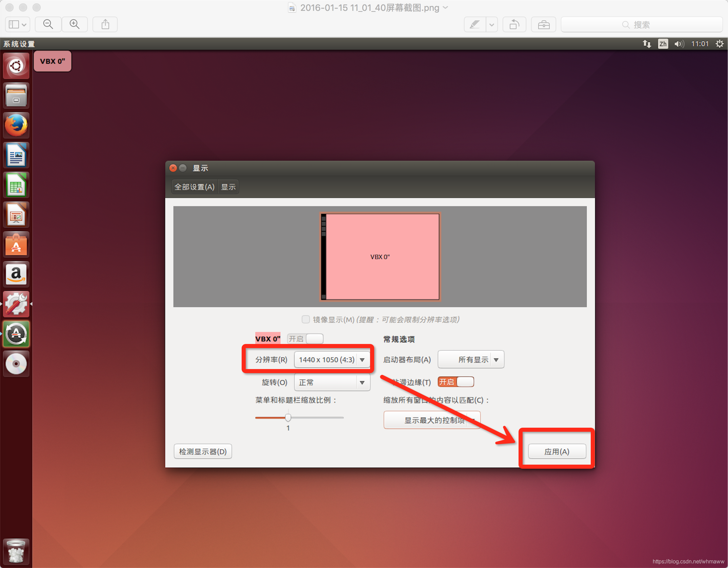Viewport: 728px width, 568px height.
Task: Open the launcher placement dropdown 所有显示
Action: (x=471, y=360)
